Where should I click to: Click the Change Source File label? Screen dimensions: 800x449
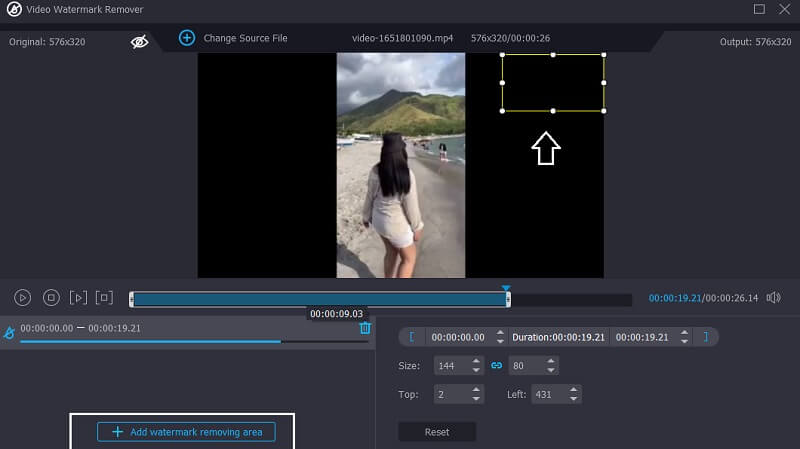click(x=245, y=38)
